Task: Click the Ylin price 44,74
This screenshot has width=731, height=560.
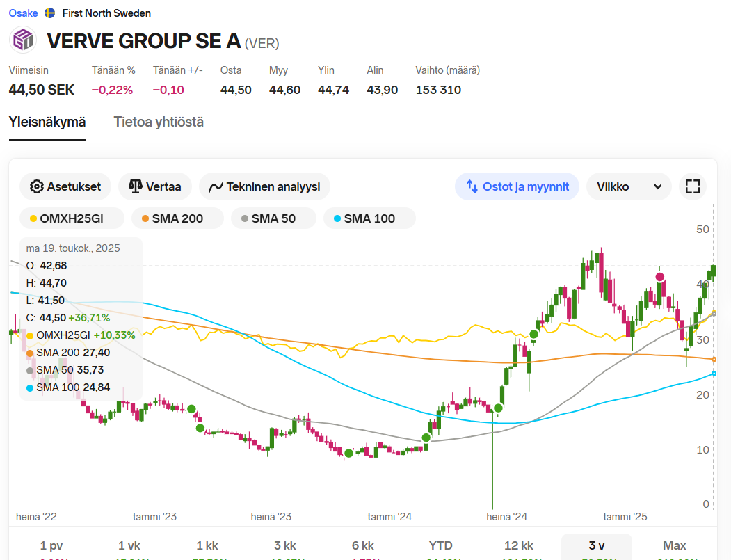Action: click(333, 90)
